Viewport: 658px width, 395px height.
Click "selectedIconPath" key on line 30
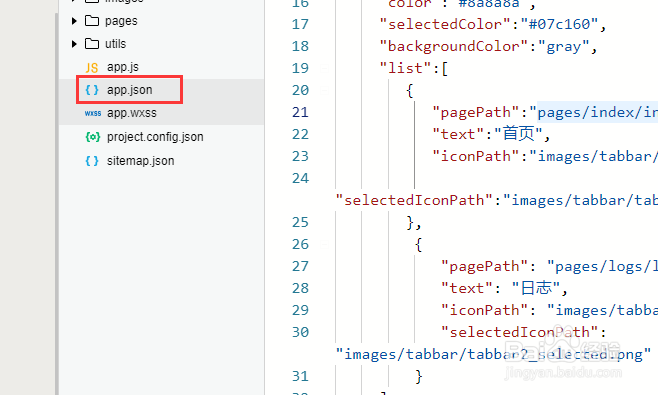click(x=520, y=332)
